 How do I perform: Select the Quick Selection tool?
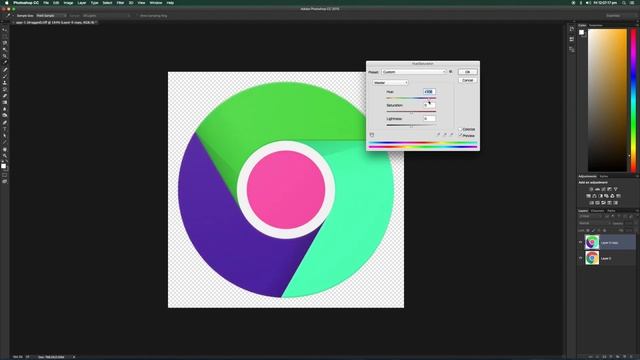pyautogui.click(x=4, y=49)
